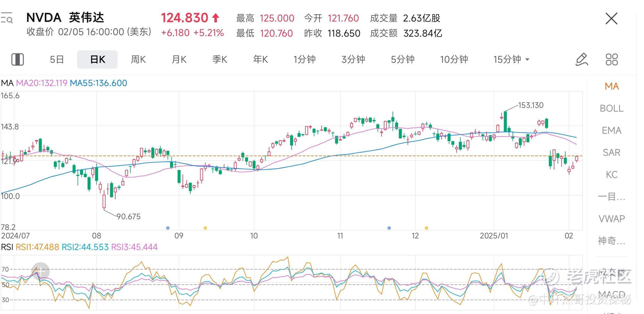Viewport: 644px width, 314px height.
Task: Open the four-square grid layout icon
Action: 612,59
